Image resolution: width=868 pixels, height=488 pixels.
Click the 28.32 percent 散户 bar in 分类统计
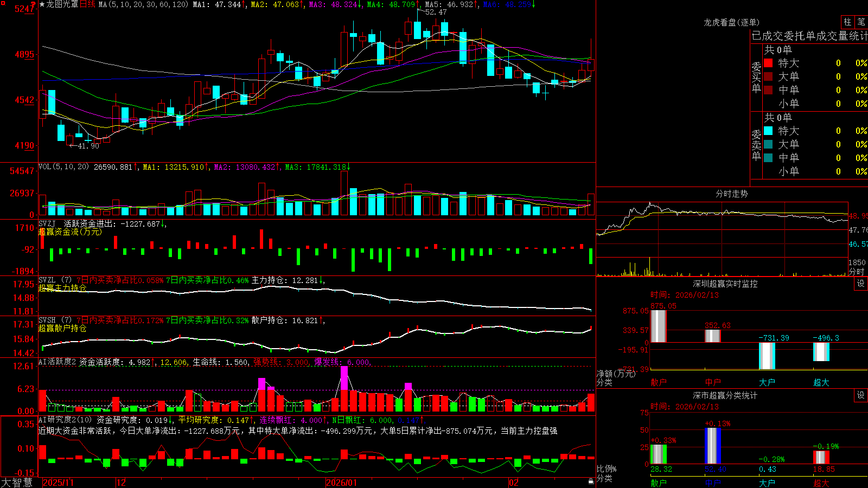click(x=659, y=454)
